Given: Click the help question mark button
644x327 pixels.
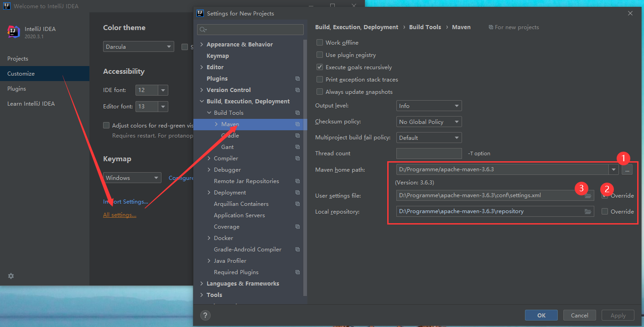Looking at the screenshot, I should point(205,315).
